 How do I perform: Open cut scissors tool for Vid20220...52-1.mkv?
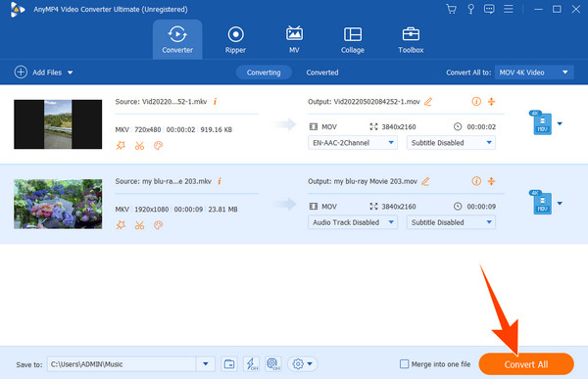[139, 146]
